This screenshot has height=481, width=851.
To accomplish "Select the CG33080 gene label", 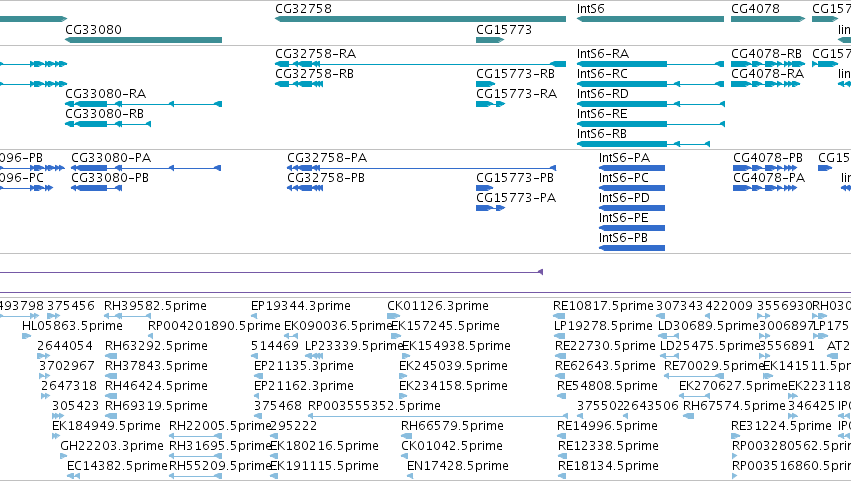I will tap(93, 29).
